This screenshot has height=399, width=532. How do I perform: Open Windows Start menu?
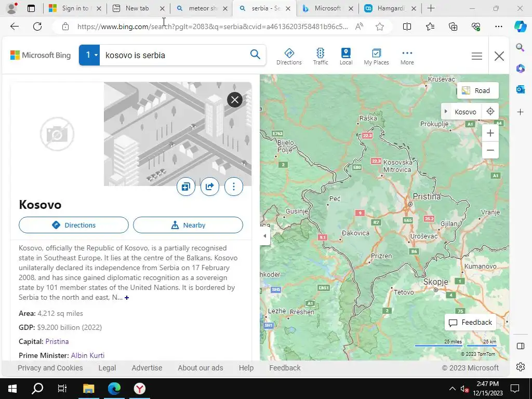(12, 389)
